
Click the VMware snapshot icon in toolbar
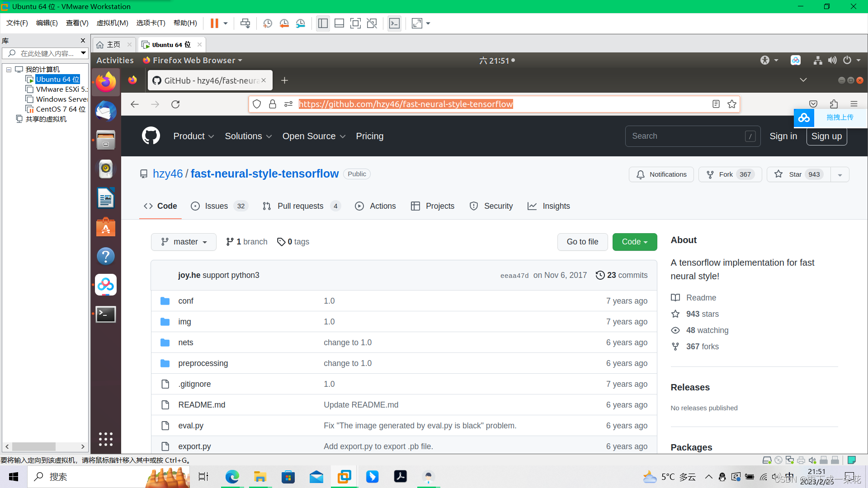[268, 23]
